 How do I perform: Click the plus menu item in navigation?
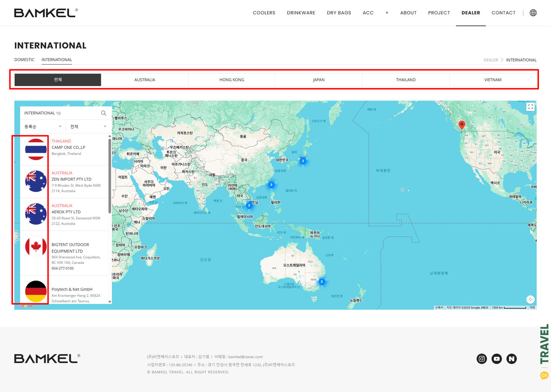[387, 13]
